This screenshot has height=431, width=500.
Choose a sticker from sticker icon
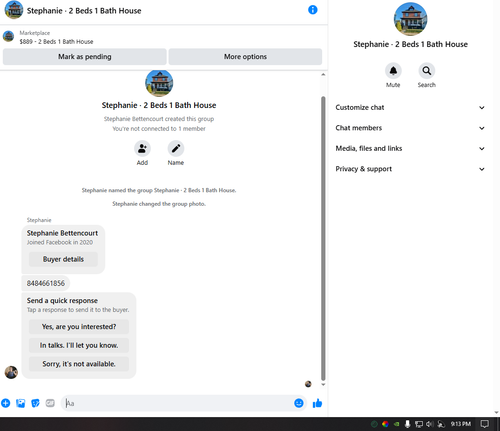pos(35,403)
